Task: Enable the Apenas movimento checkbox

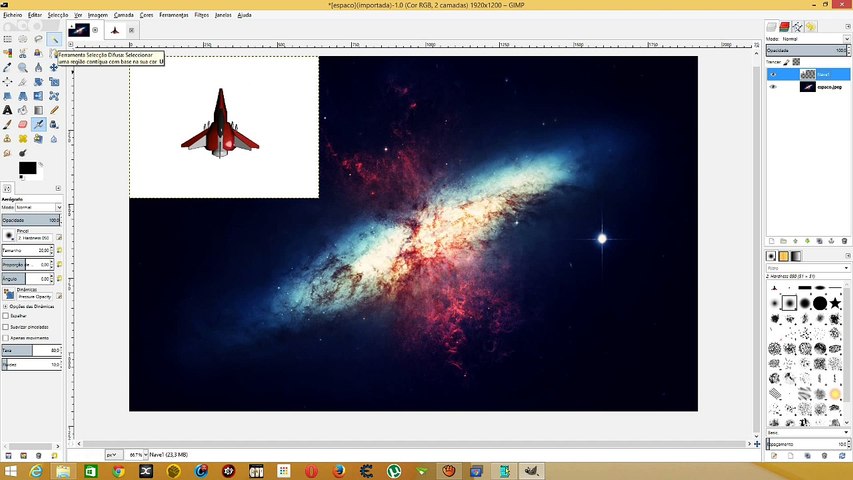Action: pos(5,338)
